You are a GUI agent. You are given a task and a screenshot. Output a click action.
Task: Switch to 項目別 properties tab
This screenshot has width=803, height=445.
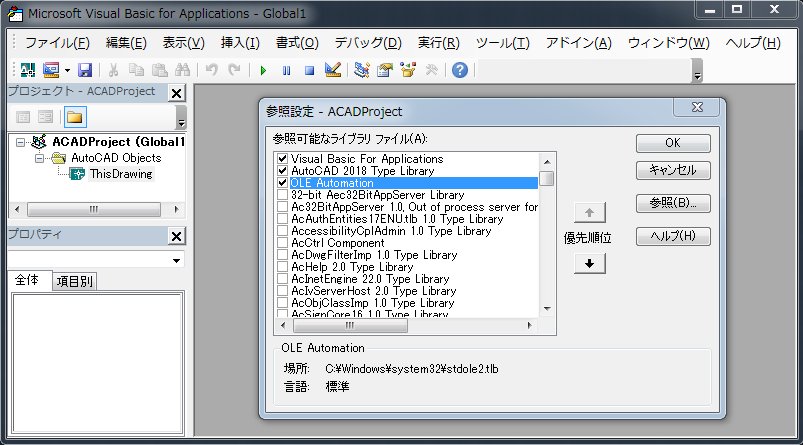coord(74,281)
